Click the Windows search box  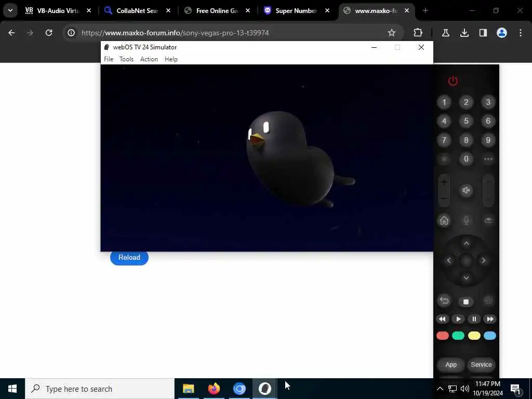100,389
